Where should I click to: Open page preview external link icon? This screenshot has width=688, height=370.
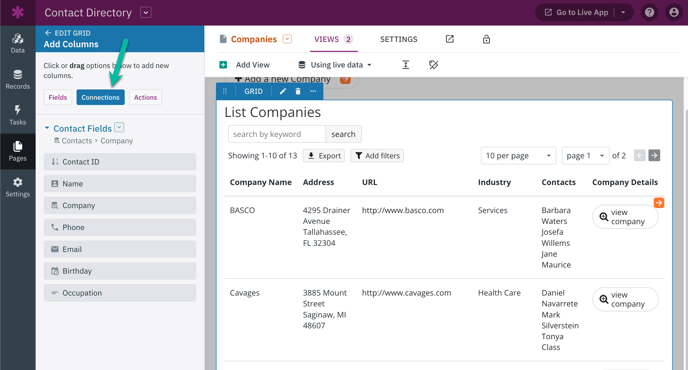point(450,39)
